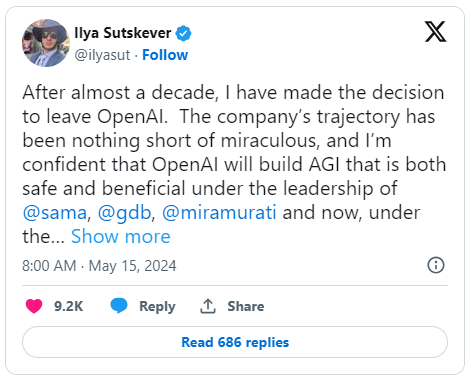Click the X logo in the corner

point(435,32)
